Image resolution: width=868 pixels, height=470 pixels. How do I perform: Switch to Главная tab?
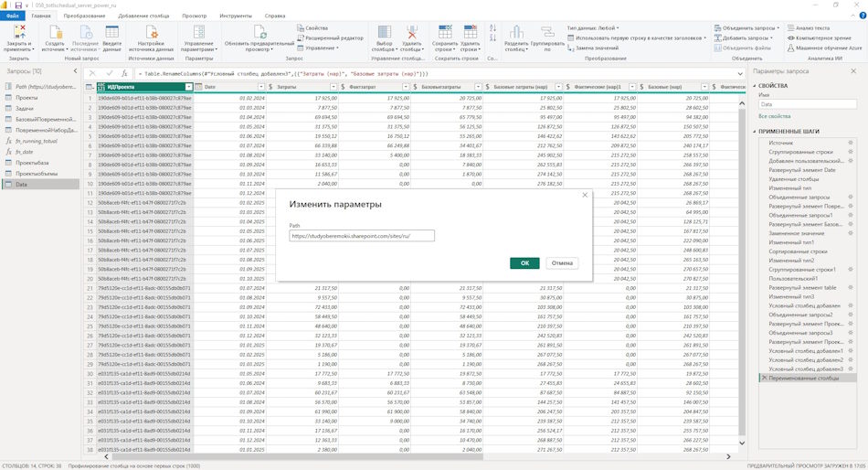[x=41, y=16]
